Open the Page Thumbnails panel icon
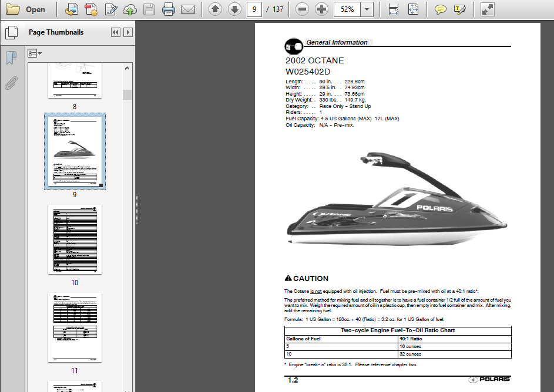This screenshot has height=392, width=554. (x=11, y=32)
